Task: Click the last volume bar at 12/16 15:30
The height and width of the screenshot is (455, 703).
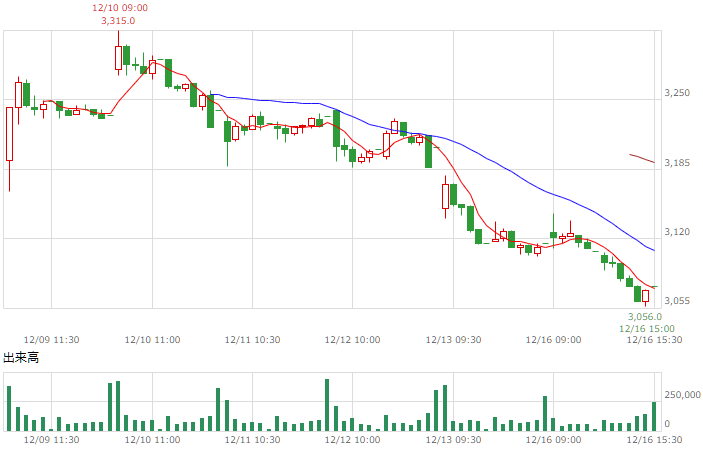Action: 654,416
